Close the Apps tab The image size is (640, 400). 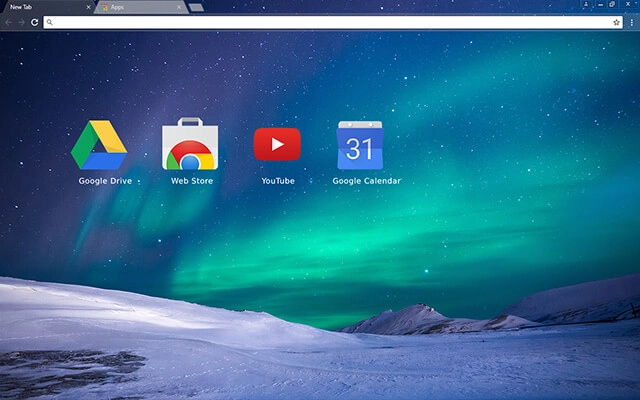(x=179, y=7)
